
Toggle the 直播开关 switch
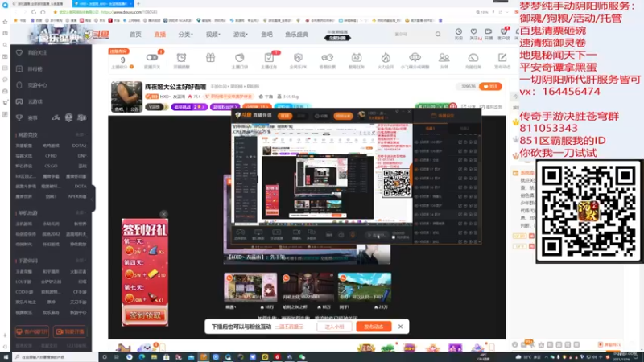pos(152,57)
